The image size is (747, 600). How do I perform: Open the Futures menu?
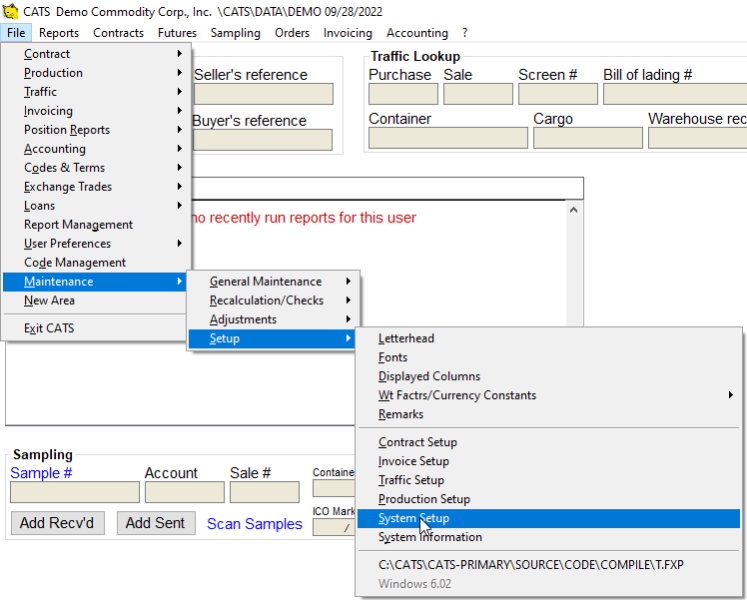pyautogui.click(x=177, y=33)
